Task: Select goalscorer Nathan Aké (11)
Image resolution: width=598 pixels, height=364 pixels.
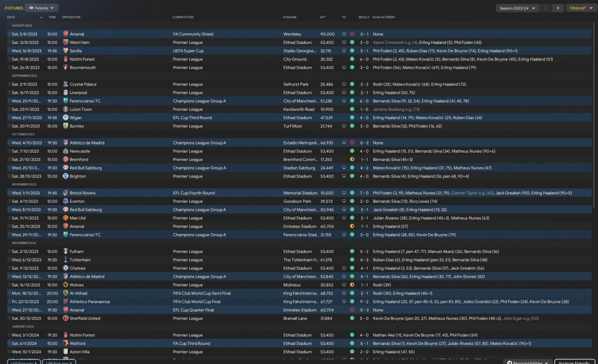Action: tap(387, 335)
